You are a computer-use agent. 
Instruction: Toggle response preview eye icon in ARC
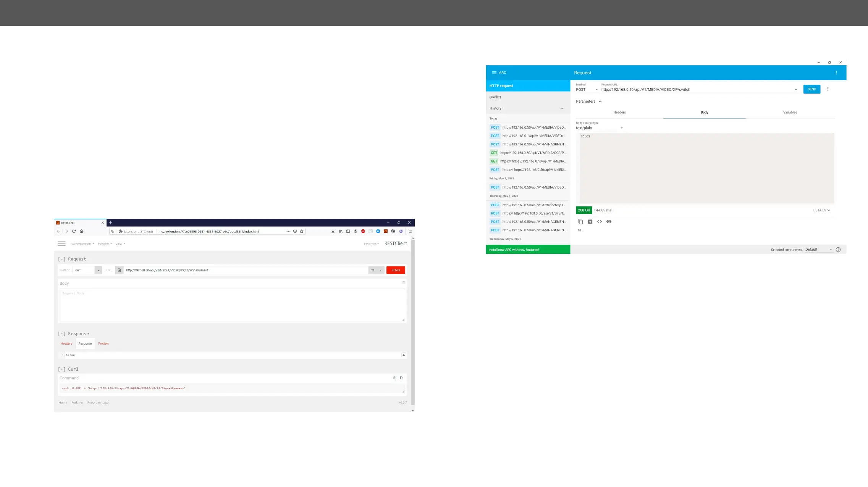pyautogui.click(x=609, y=222)
